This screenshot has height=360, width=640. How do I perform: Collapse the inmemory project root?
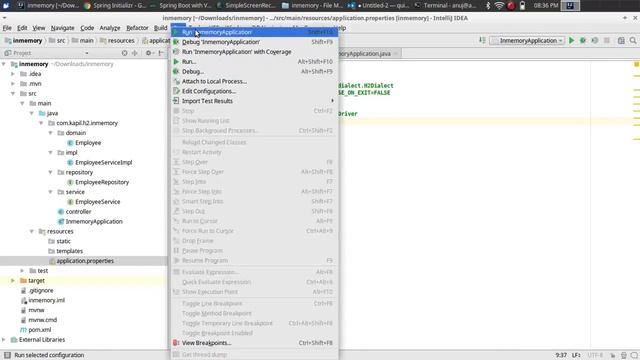tap(4, 64)
